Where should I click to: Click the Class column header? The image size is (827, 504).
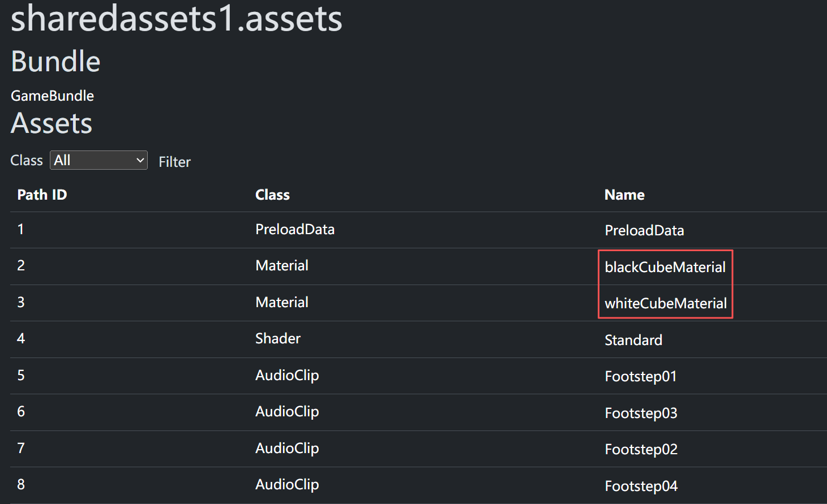click(272, 195)
